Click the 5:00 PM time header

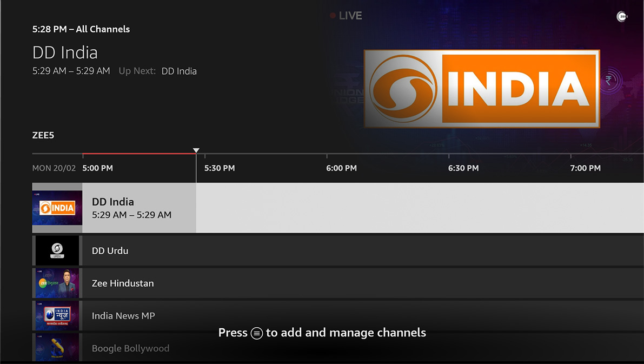(97, 168)
